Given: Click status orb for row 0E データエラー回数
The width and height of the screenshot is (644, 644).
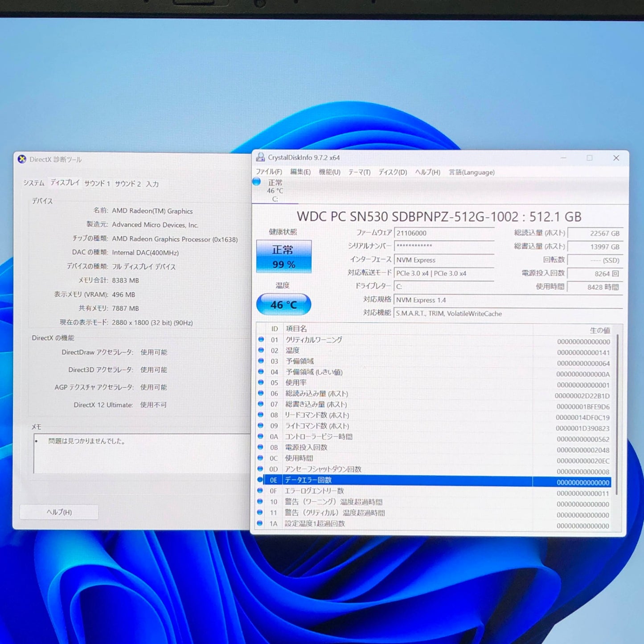Looking at the screenshot, I should tap(261, 480).
